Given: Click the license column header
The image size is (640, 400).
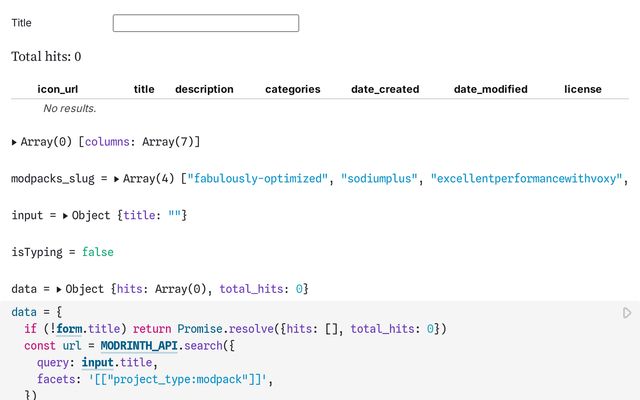Looking at the screenshot, I should [x=582, y=89].
